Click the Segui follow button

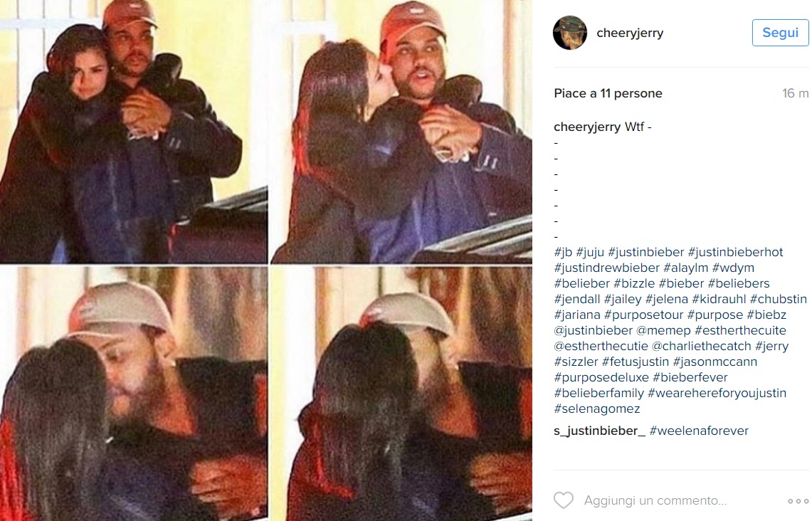[x=780, y=33]
